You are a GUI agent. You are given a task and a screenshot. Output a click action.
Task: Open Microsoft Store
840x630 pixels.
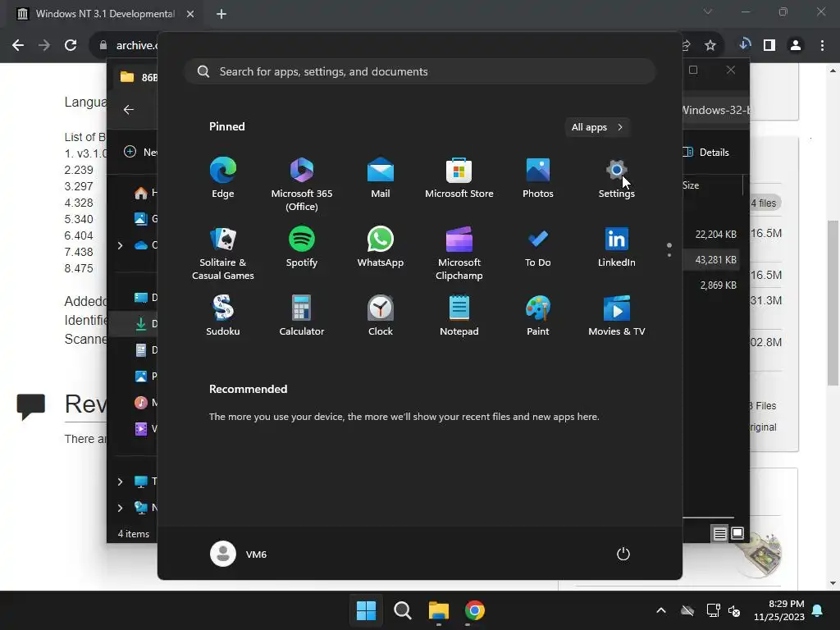point(459,178)
